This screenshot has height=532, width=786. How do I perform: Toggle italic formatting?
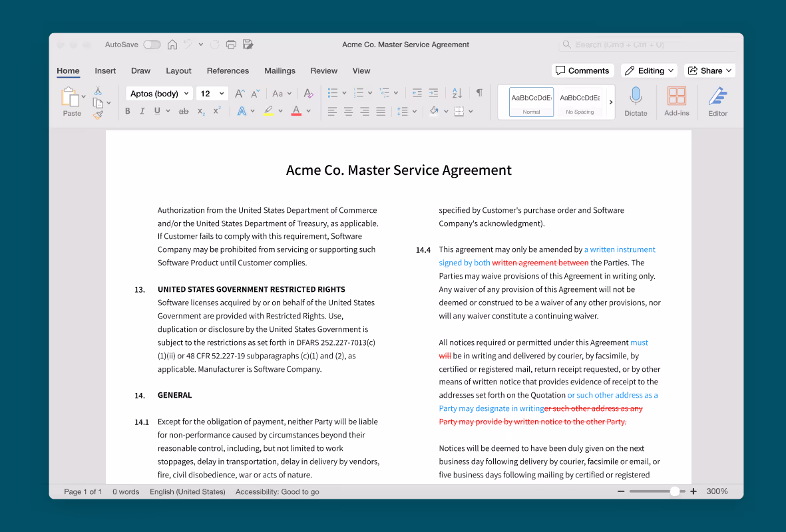[x=142, y=111]
